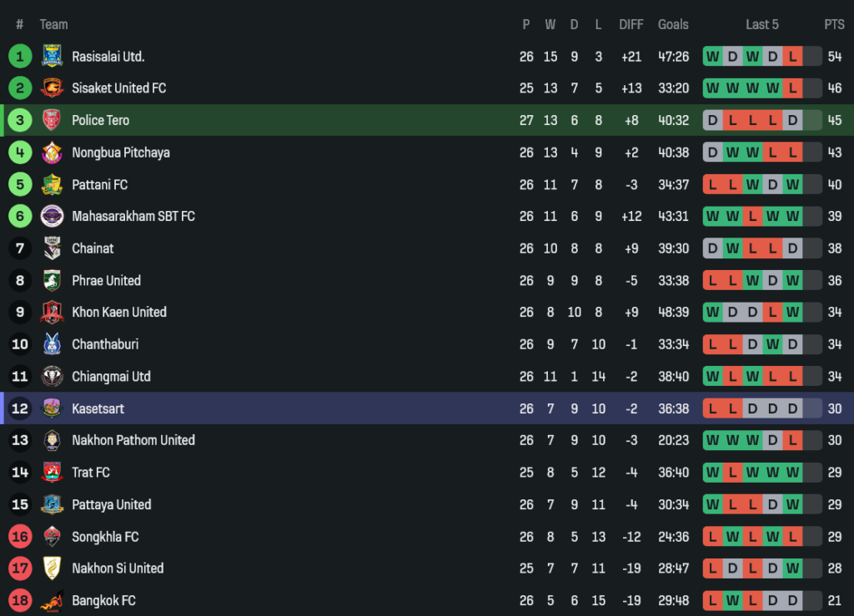Open the Mahasarakham SBT FC team link
Screen dimensions: 854x616
pyautogui.click(x=133, y=217)
